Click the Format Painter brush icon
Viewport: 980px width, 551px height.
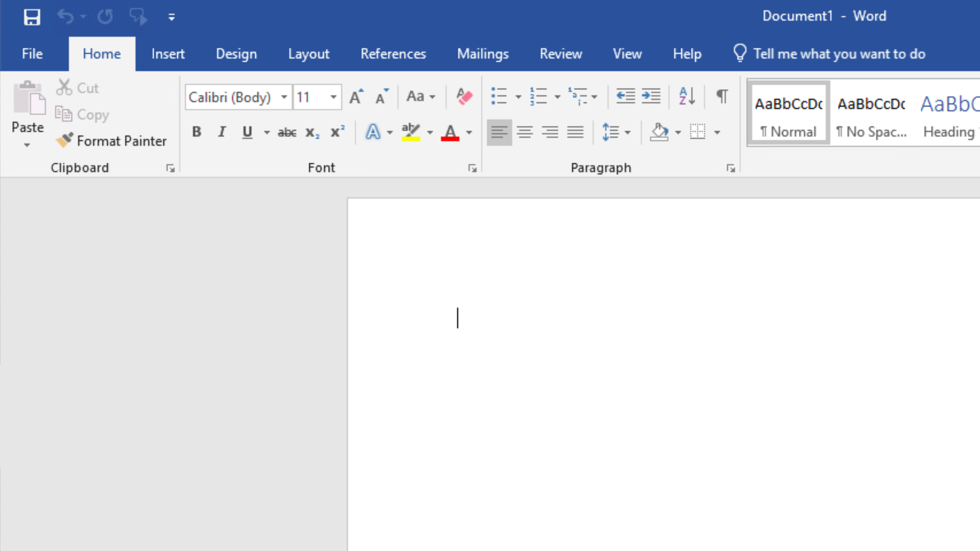click(65, 140)
